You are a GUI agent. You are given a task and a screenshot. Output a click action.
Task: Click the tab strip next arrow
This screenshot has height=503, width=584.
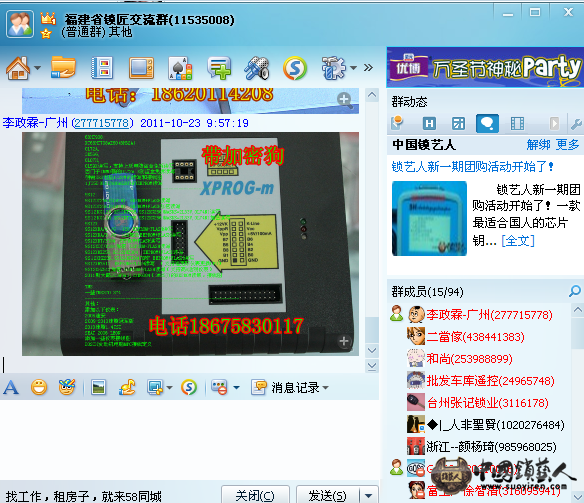(554, 123)
